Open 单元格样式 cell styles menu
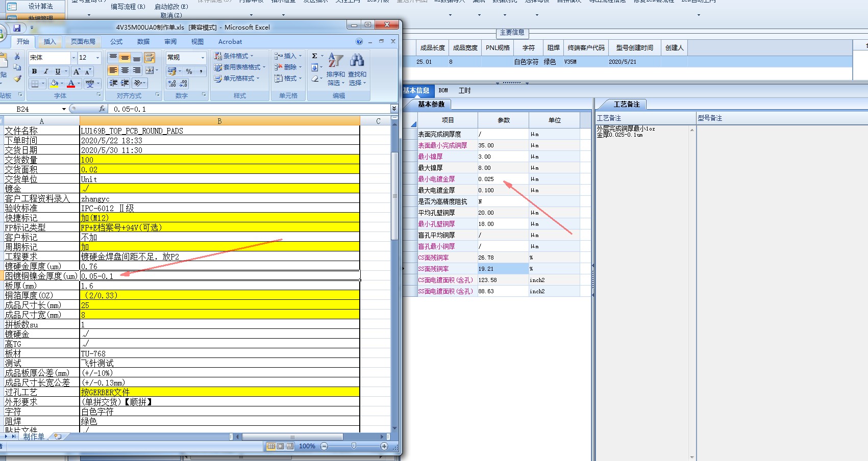This screenshot has width=868, height=461. 237,78
